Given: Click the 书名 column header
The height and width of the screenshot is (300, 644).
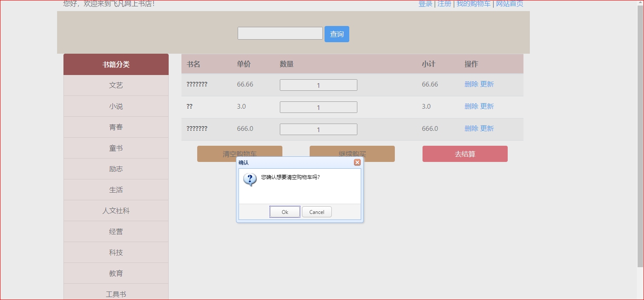Looking at the screenshot, I should pyautogui.click(x=193, y=64).
